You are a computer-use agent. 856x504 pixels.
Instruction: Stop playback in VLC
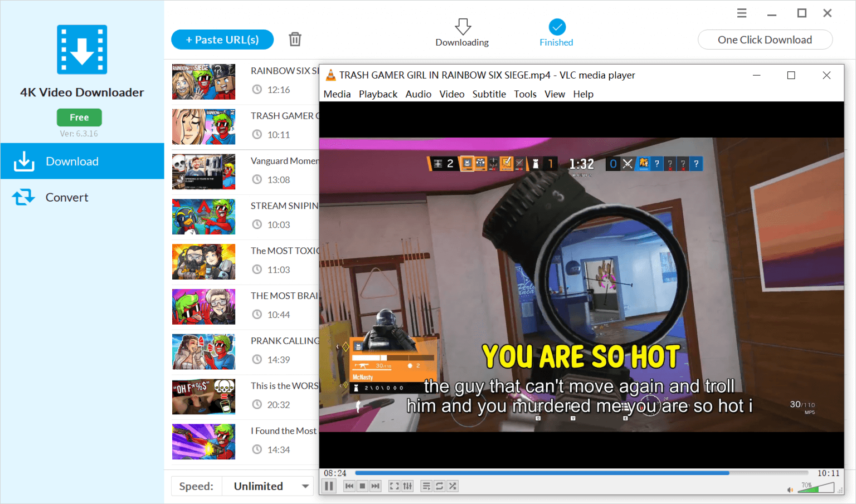click(x=362, y=486)
